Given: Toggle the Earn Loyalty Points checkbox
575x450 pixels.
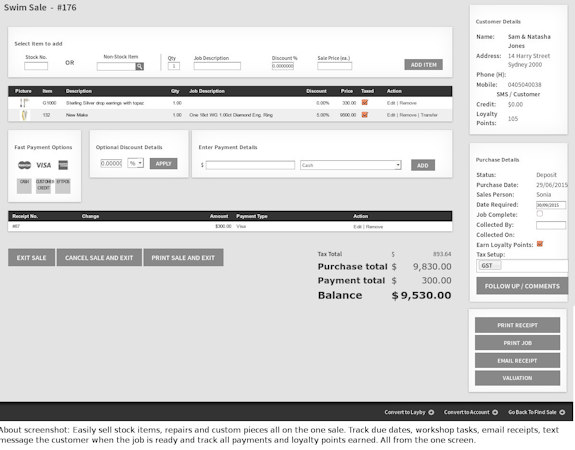Looking at the screenshot, I should point(539,244).
